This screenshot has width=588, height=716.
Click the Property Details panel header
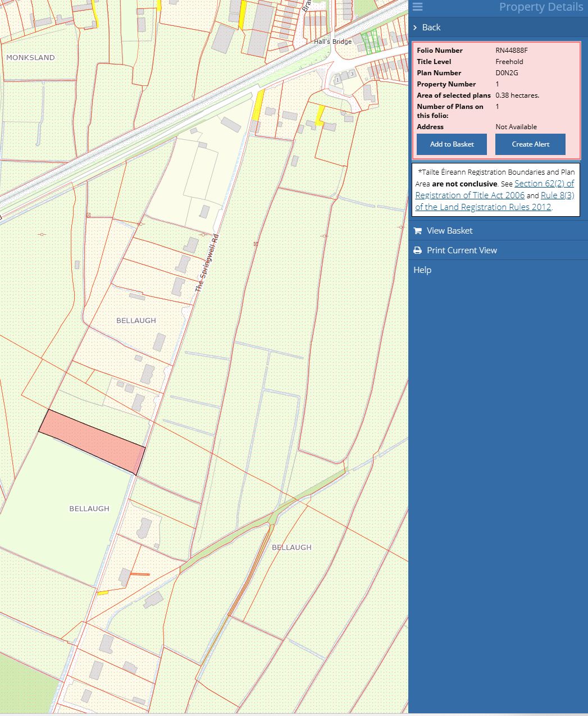coord(540,7)
